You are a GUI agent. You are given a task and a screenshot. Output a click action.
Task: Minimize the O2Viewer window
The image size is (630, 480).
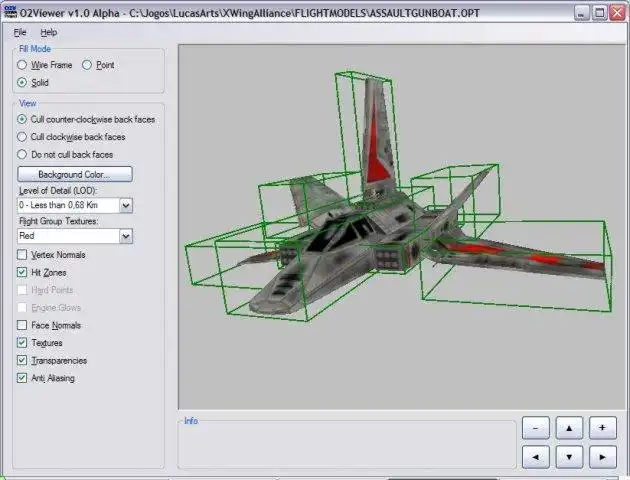581,13
